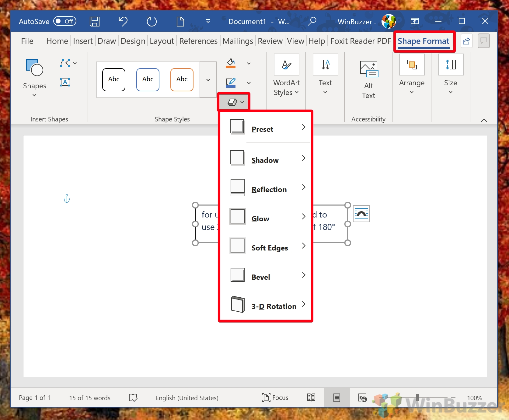Apply blue outline Abc shape style
Image resolution: width=509 pixels, height=420 pixels.
tap(148, 80)
